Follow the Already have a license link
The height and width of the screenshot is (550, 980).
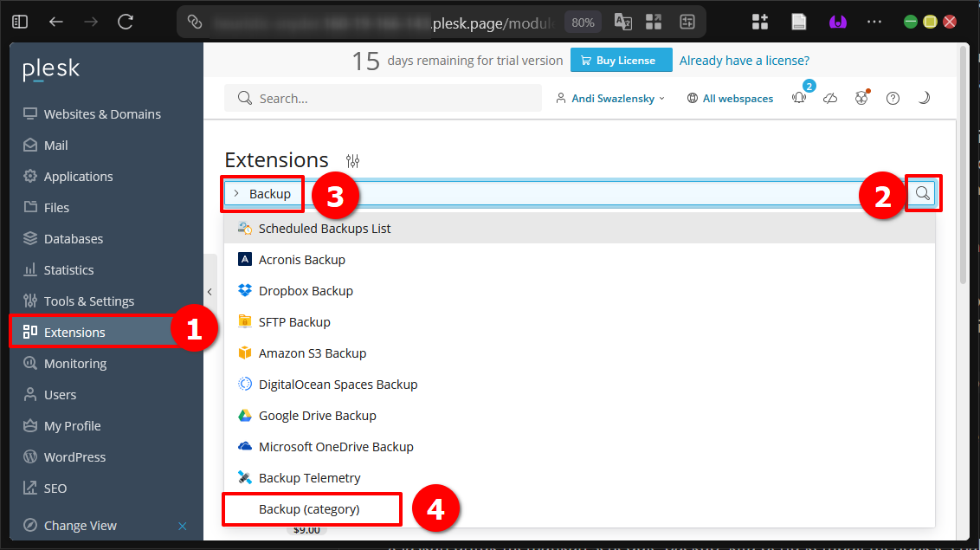coord(744,61)
